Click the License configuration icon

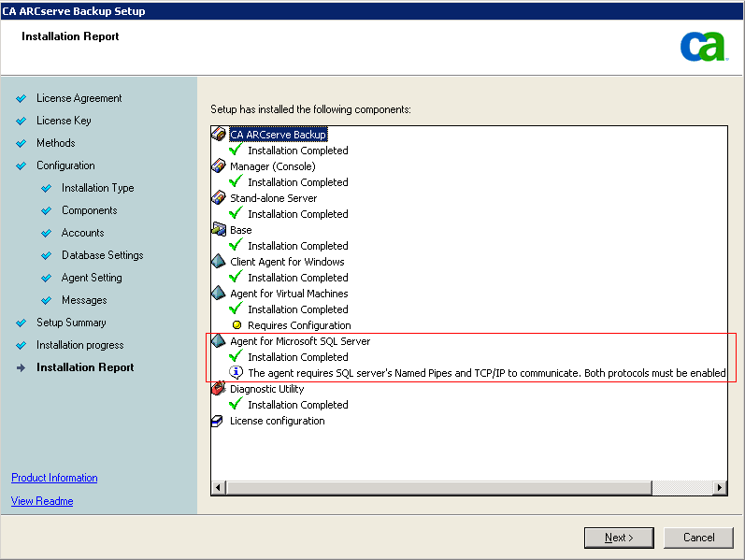pyautogui.click(x=219, y=421)
